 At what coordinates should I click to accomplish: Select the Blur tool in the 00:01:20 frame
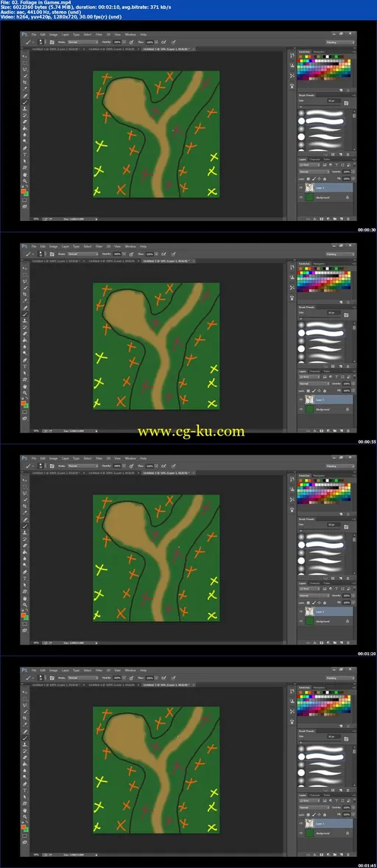25,559
